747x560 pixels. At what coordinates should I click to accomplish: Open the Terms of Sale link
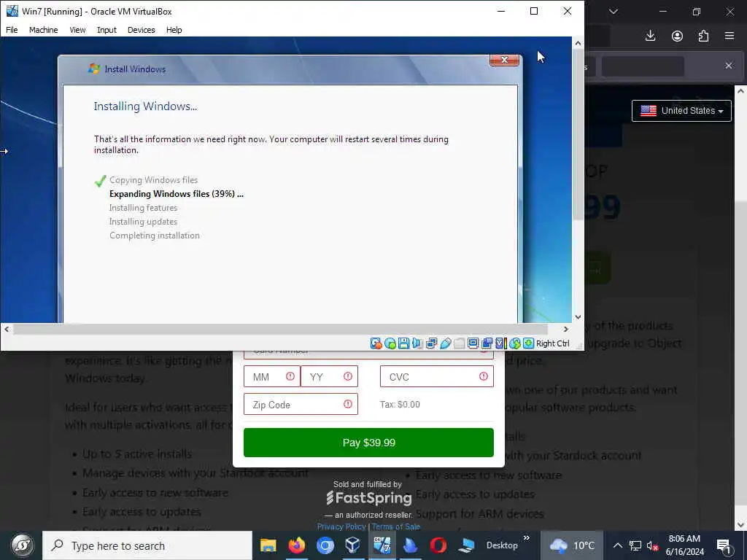click(396, 526)
